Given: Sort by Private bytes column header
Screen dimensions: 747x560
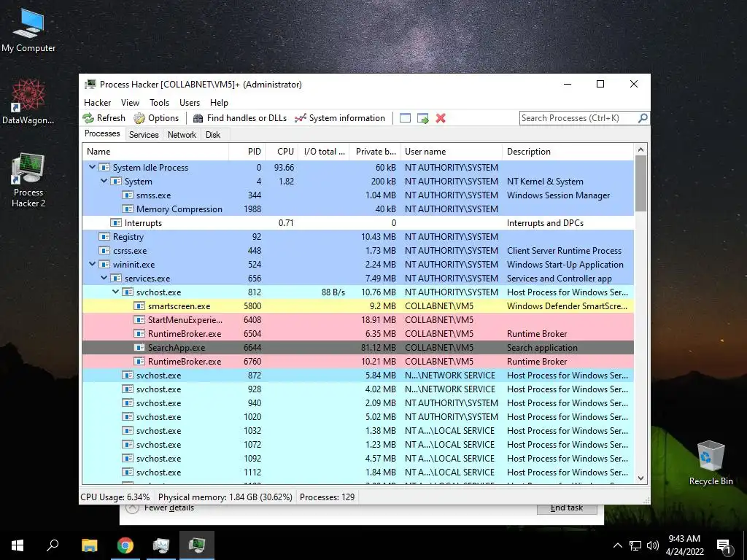Looking at the screenshot, I should pos(374,152).
